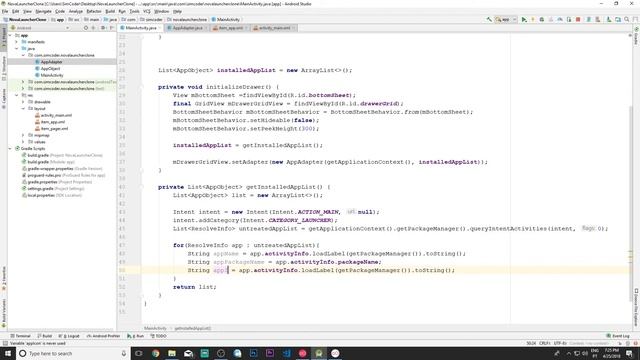640x360 pixels.
Task: Select item_pager.xml in layout folder
Action: [54, 129]
